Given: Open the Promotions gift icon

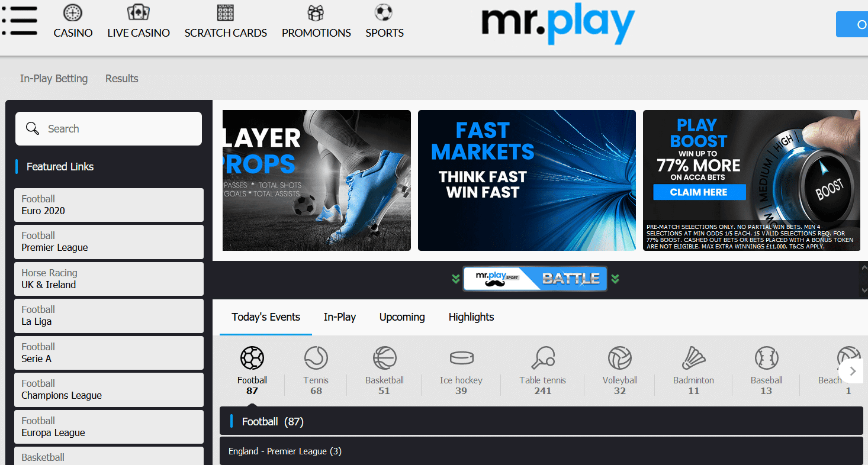Looking at the screenshot, I should pos(316,12).
